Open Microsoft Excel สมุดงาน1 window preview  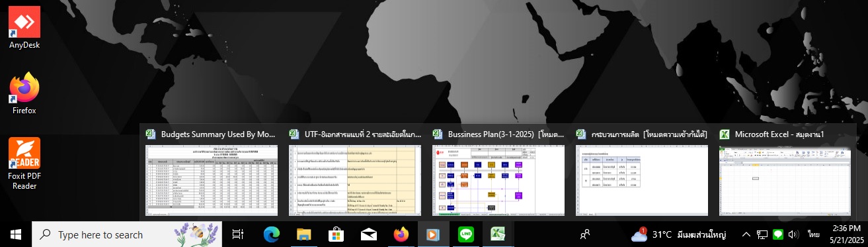[x=785, y=171]
